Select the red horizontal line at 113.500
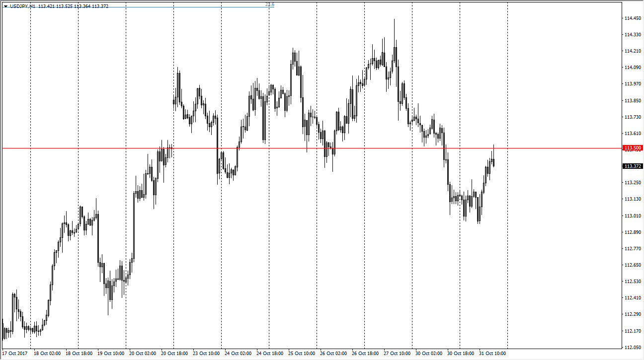The height and width of the screenshot is (360, 644). (298, 148)
